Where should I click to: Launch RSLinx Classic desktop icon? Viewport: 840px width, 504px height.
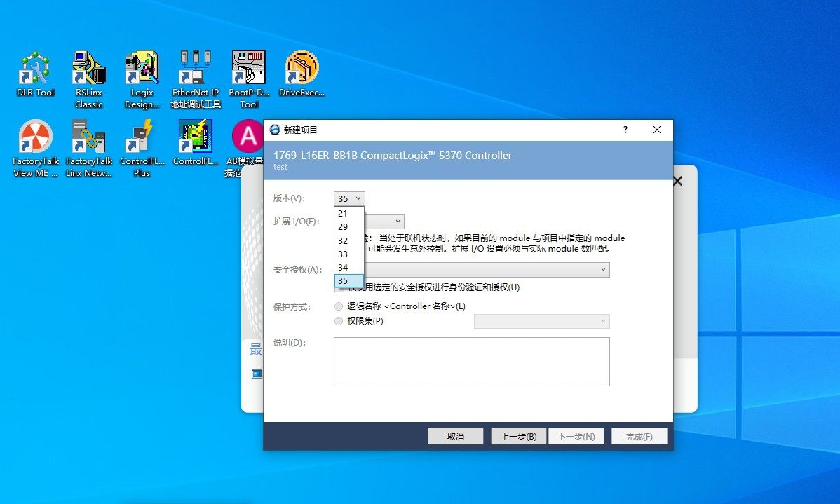pos(89,80)
